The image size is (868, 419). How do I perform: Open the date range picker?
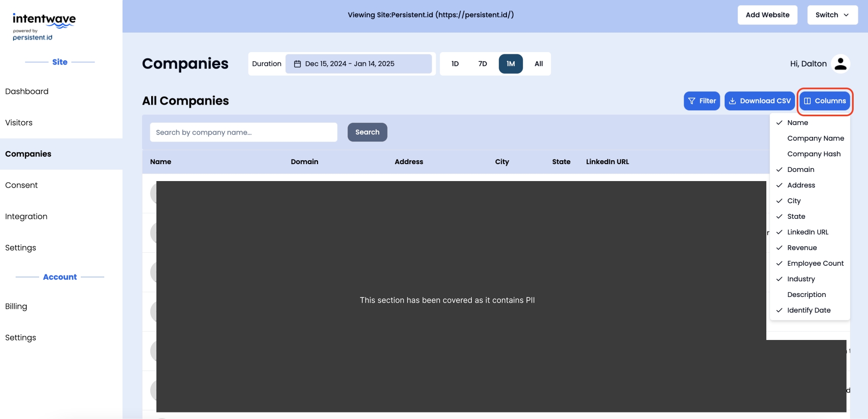click(358, 64)
